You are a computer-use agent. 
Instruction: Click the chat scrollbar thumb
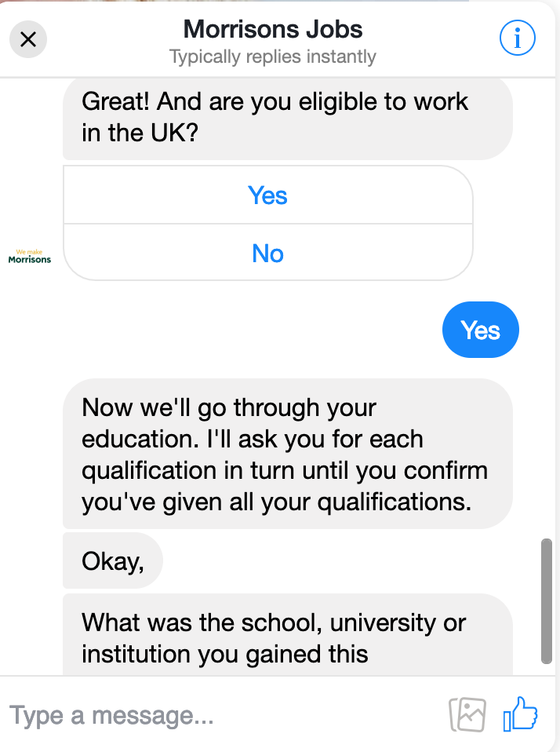pos(546,601)
